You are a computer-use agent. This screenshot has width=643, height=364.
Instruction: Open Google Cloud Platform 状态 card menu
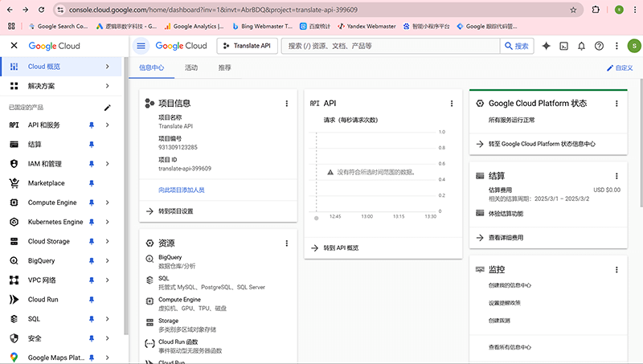(616, 104)
